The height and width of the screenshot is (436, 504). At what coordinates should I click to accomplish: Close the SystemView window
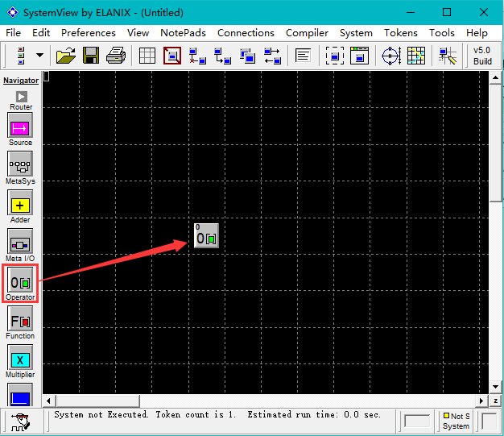click(484, 13)
